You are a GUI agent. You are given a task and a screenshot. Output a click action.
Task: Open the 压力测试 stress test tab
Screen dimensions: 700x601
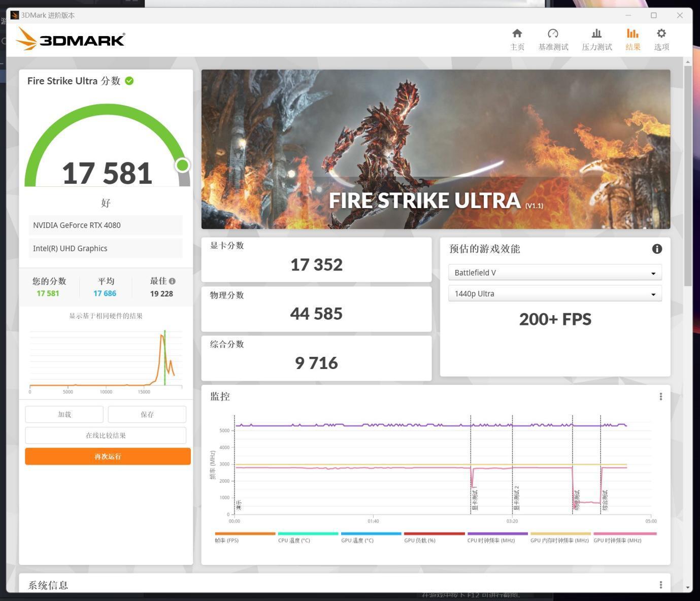click(596, 40)
